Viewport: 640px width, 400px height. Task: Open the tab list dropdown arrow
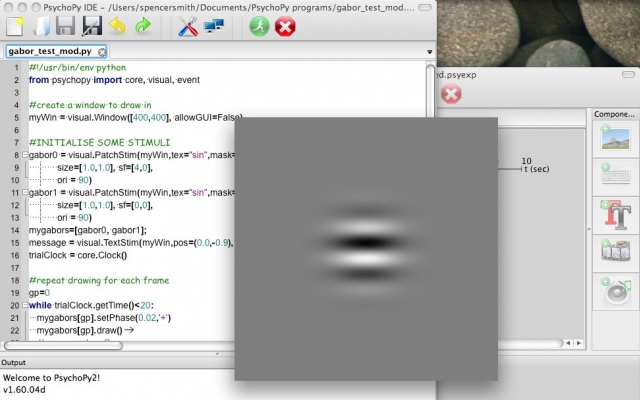(x=429, y=52)
